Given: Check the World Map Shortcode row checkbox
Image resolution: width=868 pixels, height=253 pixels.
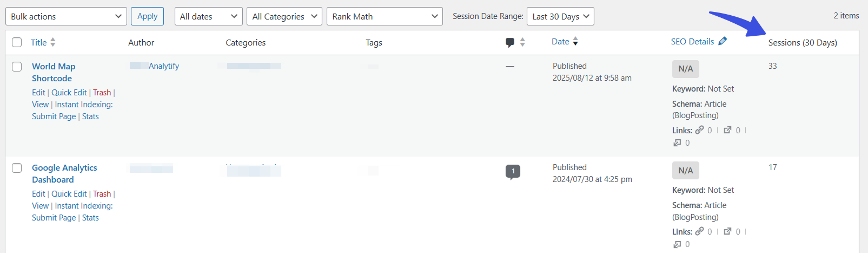Looking at the screenshot, I should (17, 67).
